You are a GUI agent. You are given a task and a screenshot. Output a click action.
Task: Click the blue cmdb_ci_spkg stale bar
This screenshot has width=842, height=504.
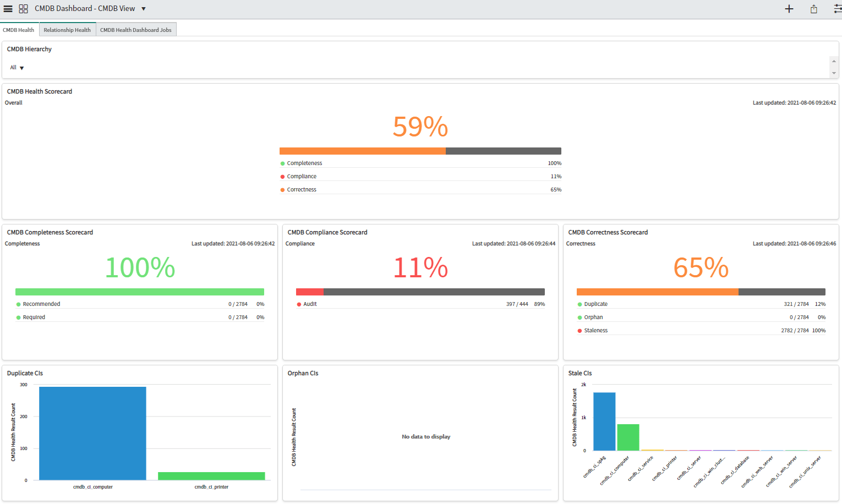(x=604, y=421)
